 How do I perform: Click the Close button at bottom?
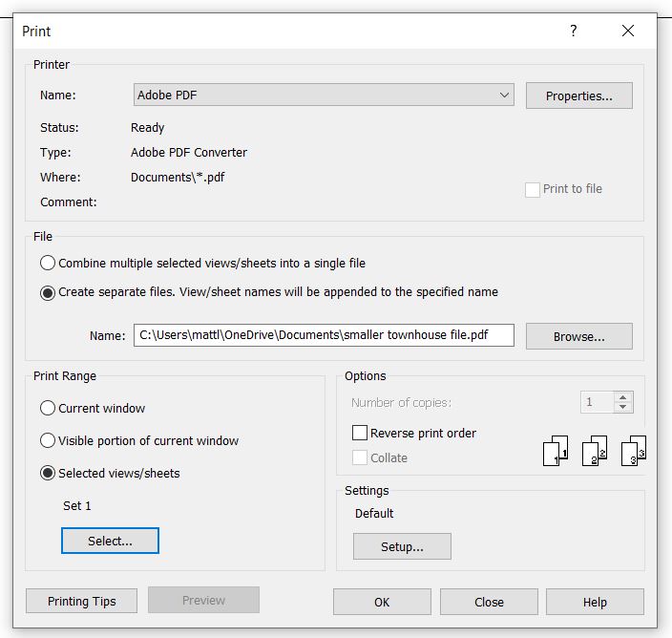point(489,602)
